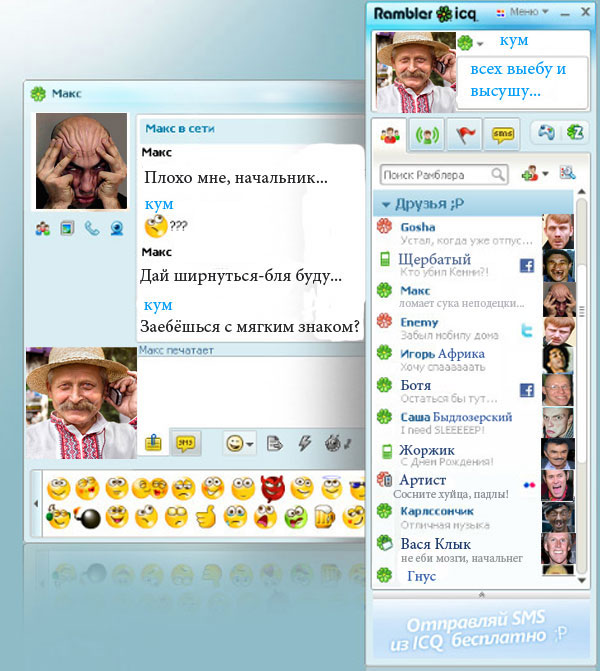600x671 pixels.
Task: Open message history icon in chat toolbar
Action: tap(275, 442)
